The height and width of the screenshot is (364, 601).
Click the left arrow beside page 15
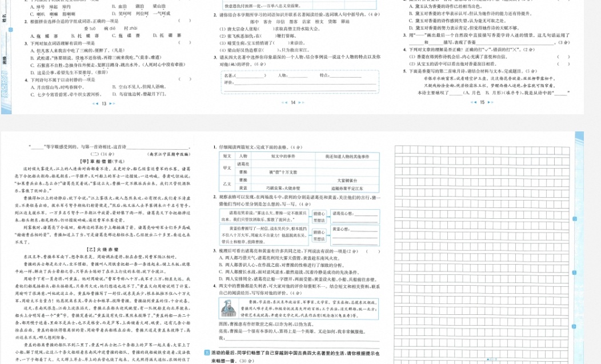tap(474, 102)
